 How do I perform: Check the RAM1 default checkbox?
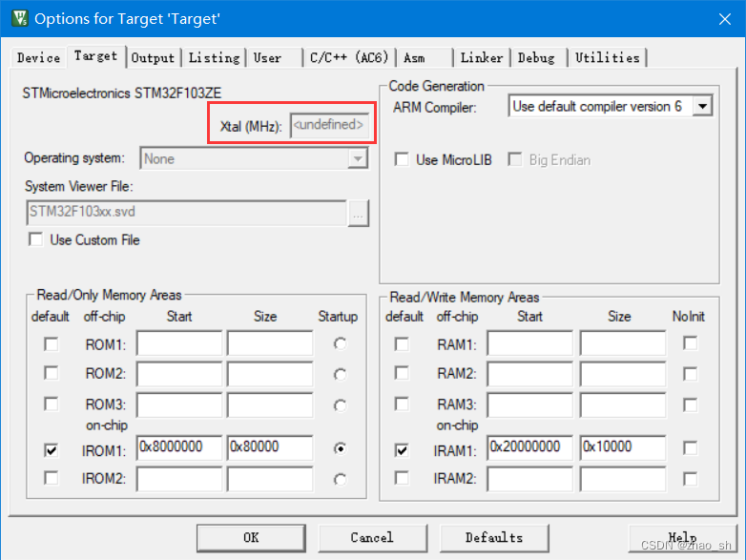click(402, 344)
